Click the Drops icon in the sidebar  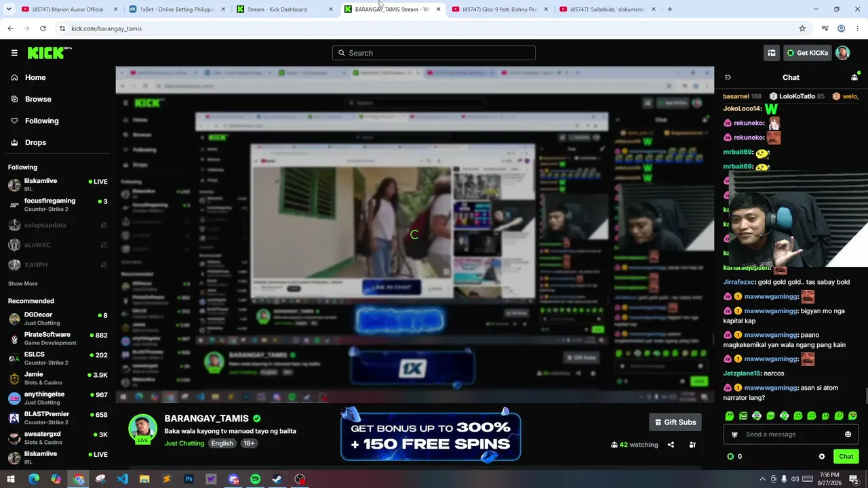click(x=14, y=142)
